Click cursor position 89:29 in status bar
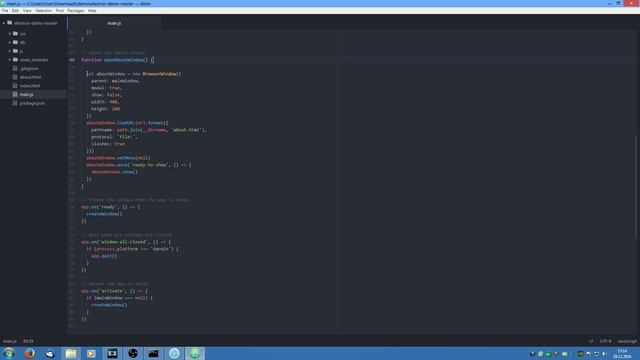Screen dimensions: 640x360 point(28,341)
